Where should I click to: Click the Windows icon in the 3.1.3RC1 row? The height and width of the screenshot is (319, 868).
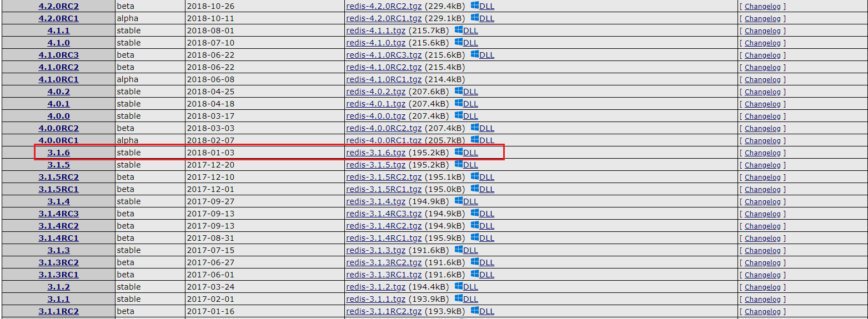[475, 274]
